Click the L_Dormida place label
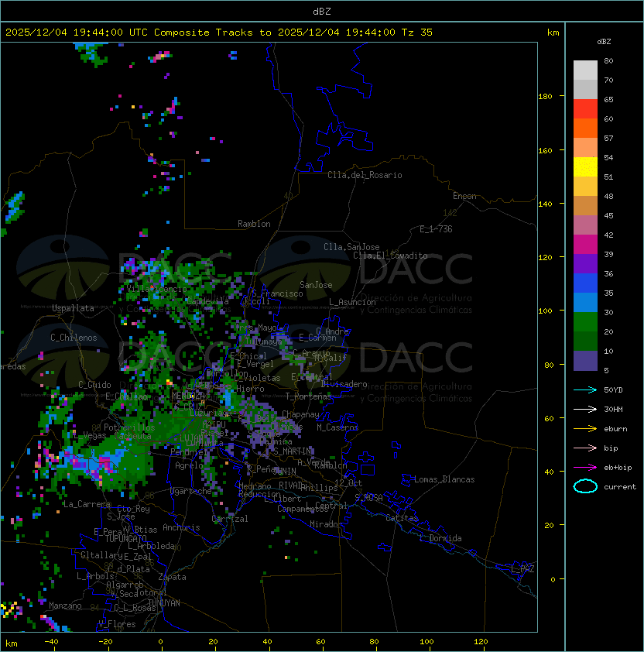The width and height of the screenshot is (644, 652). coord(440,538)
